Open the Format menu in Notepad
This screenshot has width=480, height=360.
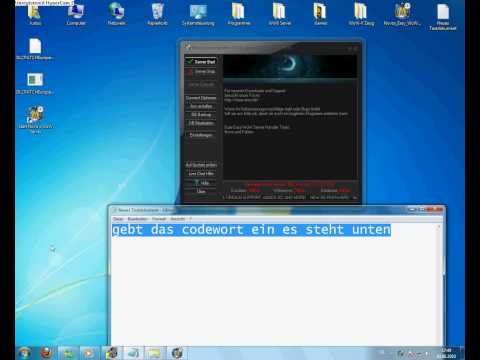(159, 219)
